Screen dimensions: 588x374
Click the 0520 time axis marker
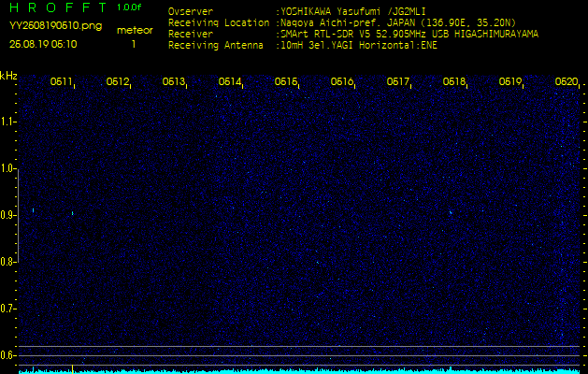click(x=566, y=81)
